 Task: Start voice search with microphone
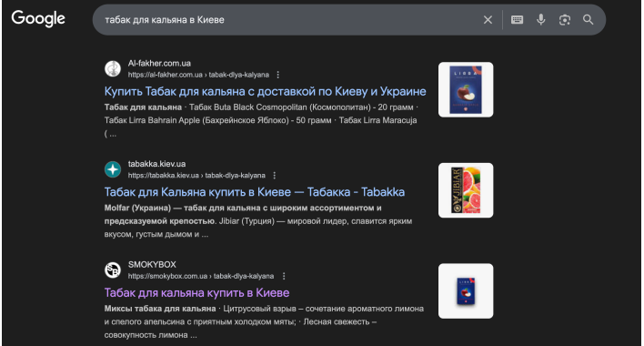pos(541,20)
